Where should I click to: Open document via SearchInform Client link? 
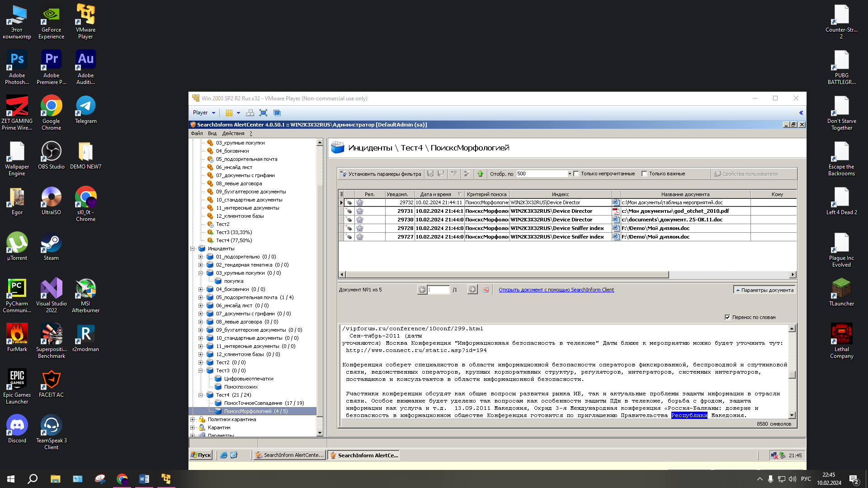tap(556, 290)
